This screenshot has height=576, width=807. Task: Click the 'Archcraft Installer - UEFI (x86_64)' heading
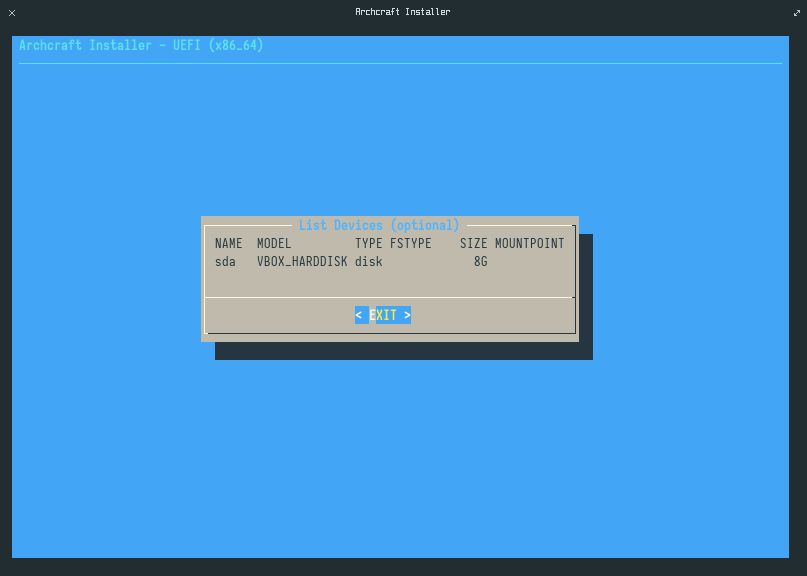pos(141,45)
